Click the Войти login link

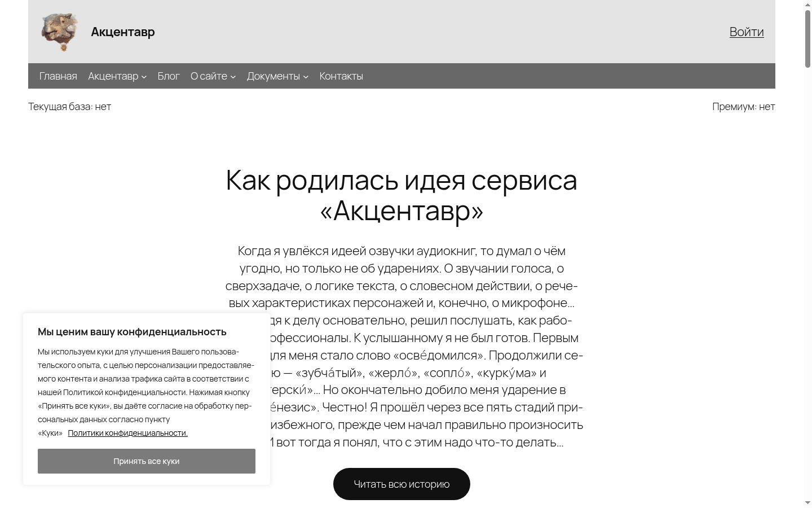(x=747, y=32)
